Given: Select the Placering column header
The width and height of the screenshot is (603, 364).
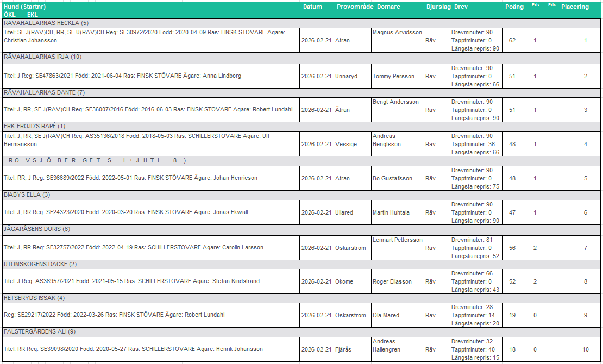Looking at the screenshot, I should point(575,7).
